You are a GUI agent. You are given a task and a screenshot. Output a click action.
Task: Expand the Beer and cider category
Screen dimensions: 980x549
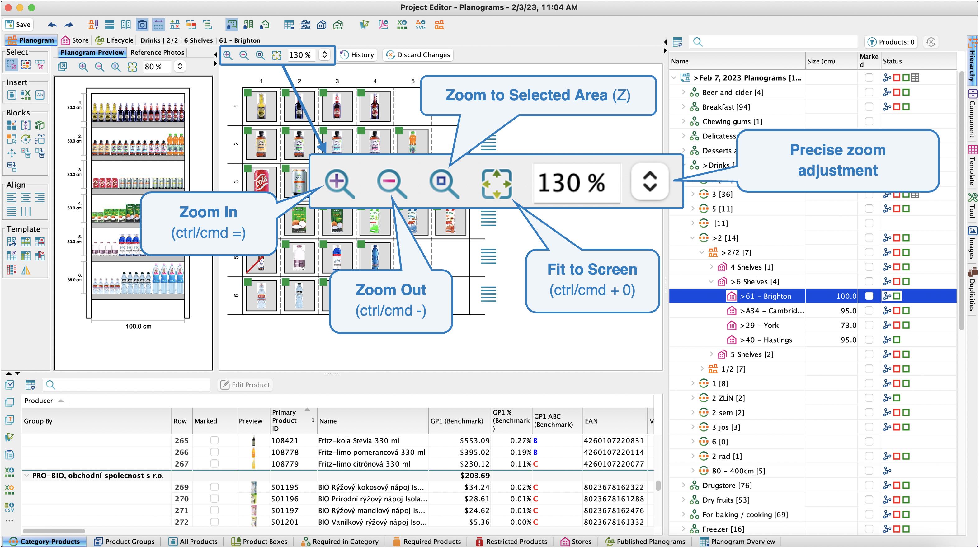683,92
